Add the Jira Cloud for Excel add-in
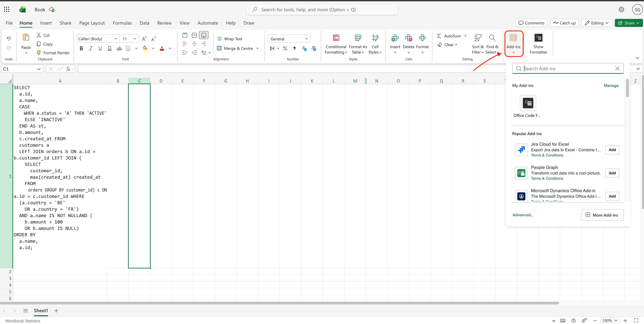 (x=612, y=150)
